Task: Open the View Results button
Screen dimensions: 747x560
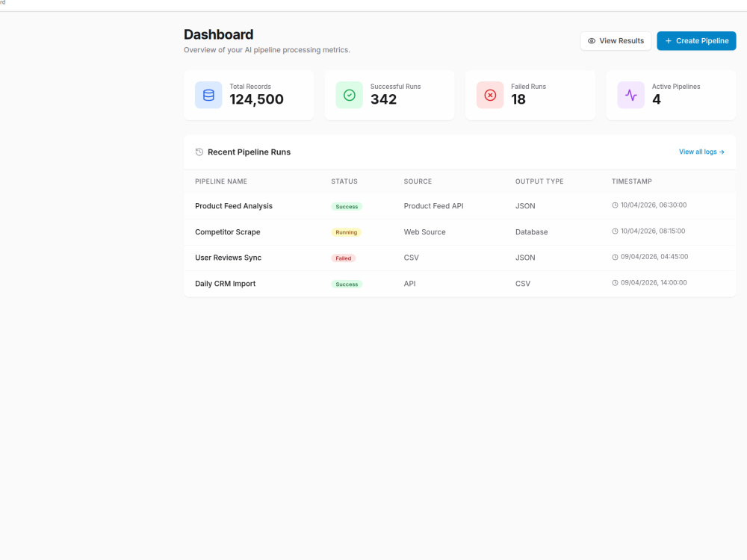Action: pos(616,41)
